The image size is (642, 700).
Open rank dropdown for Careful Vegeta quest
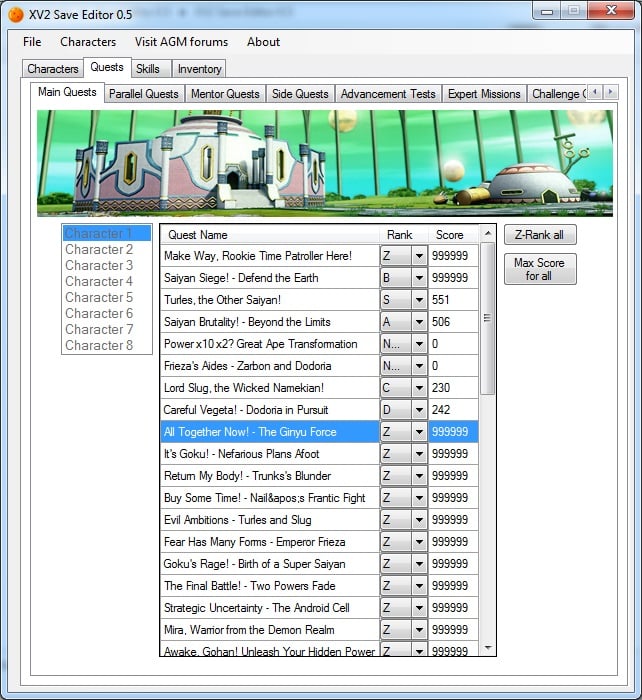(419, 410)
